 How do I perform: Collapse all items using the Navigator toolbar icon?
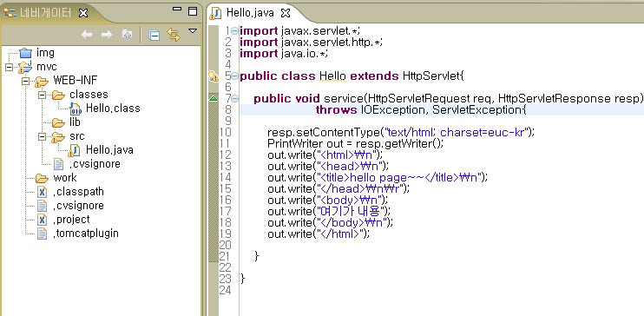tap(154, 36)
